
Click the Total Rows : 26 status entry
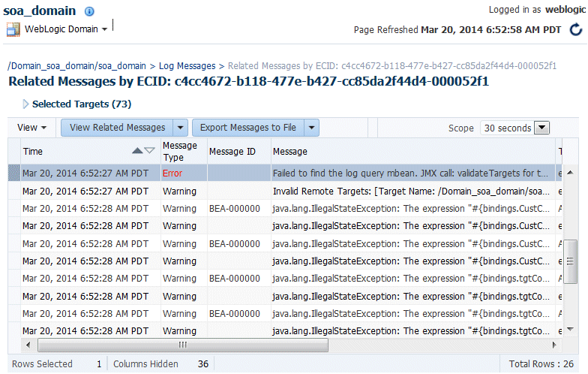[541, 363]
